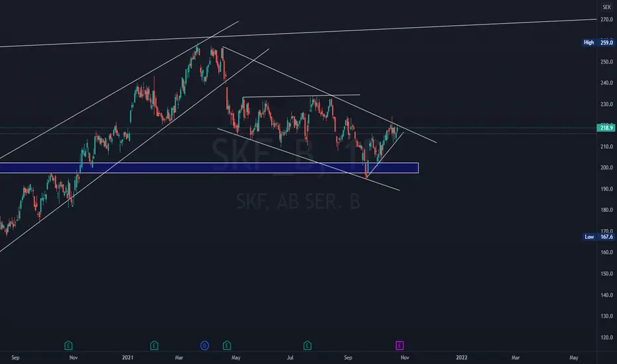Screen dimensions: 617x364
Task: Click the 200.0 price axis label
Action: click(x=606, y=167)
